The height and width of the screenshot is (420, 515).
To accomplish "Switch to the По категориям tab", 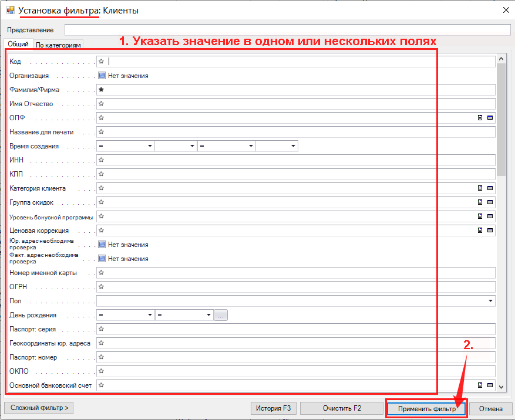I will point(58,45).
